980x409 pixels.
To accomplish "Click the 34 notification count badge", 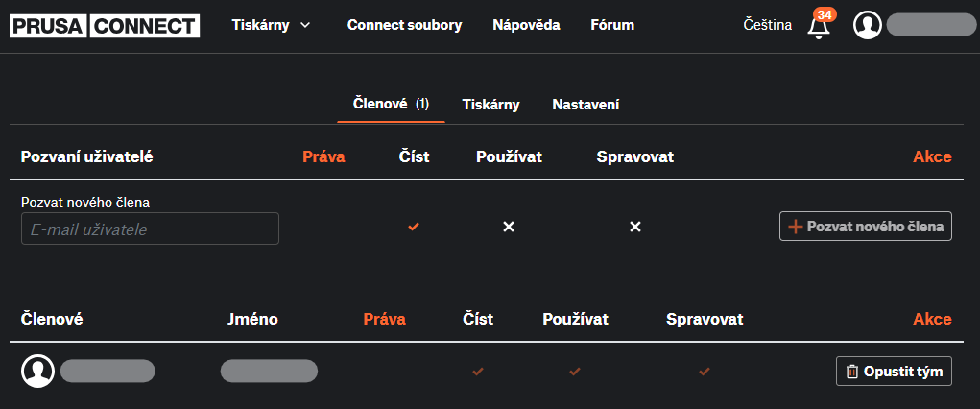I will coord(824,14).
